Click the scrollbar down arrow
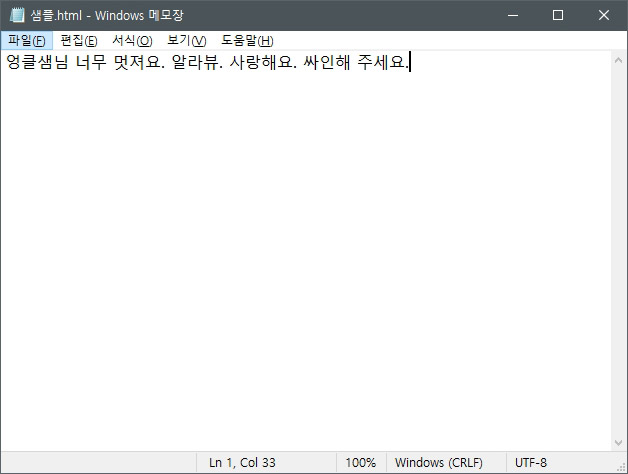The width and height of the screenshot is (628, 474). pos(618,443)
